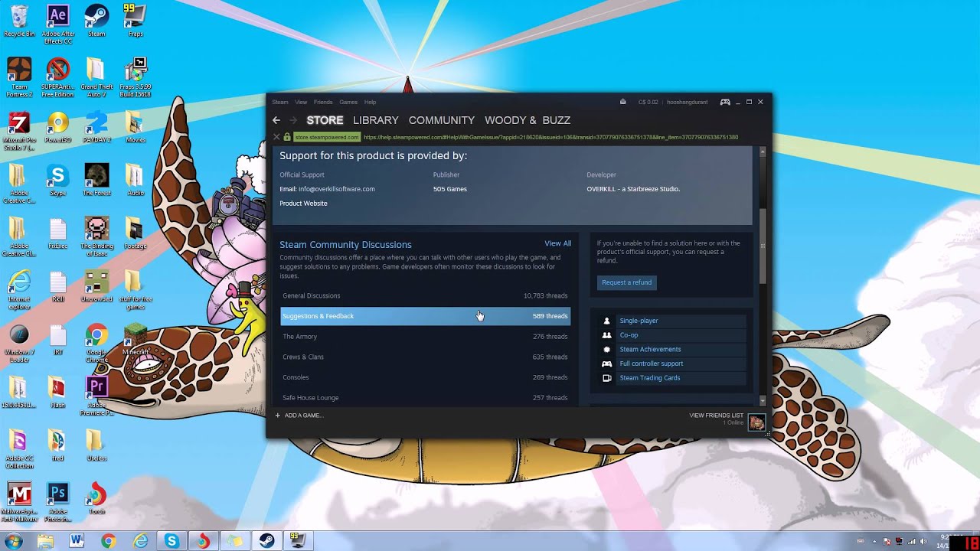Click the Steam Trading Cards link

[x=649, y=378]
